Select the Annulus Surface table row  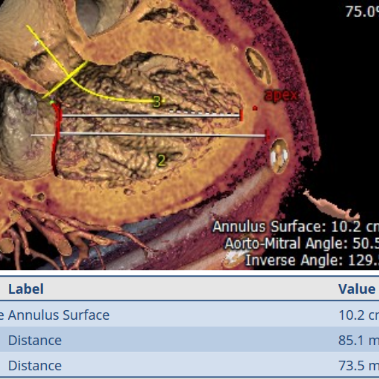click(189, 315)
